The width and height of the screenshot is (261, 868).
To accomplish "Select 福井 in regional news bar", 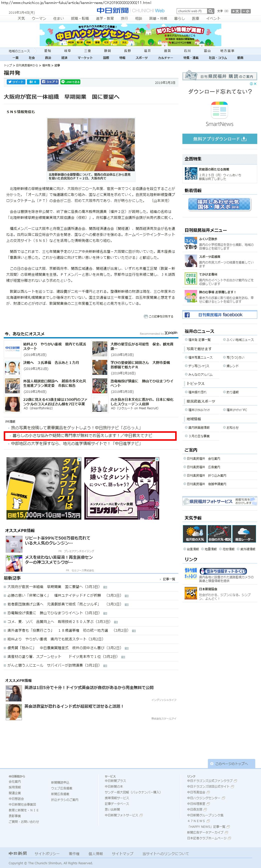I will coord(147,51).
